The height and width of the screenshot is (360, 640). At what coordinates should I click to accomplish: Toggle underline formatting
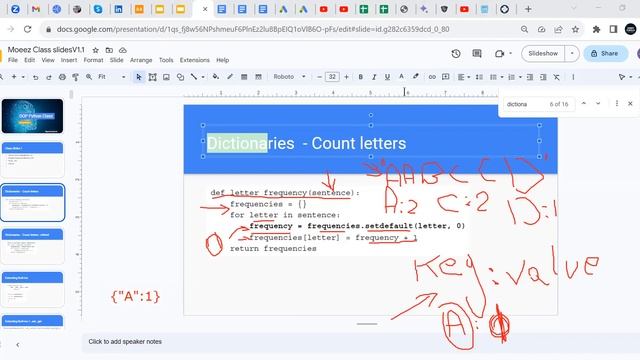pyautogui.click(x=387, y=77)
